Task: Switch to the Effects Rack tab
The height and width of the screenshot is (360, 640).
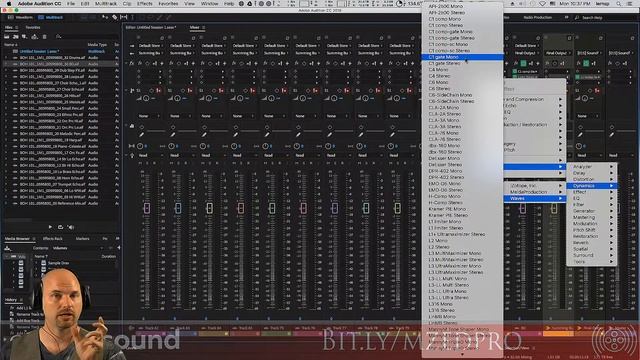Action: [x=53, y=239]
